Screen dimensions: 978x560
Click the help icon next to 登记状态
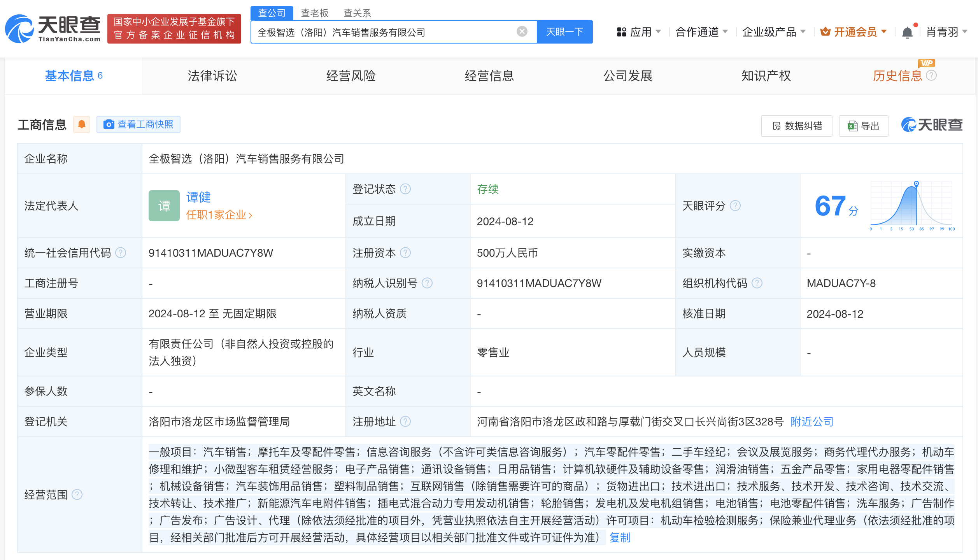(406, 189)
